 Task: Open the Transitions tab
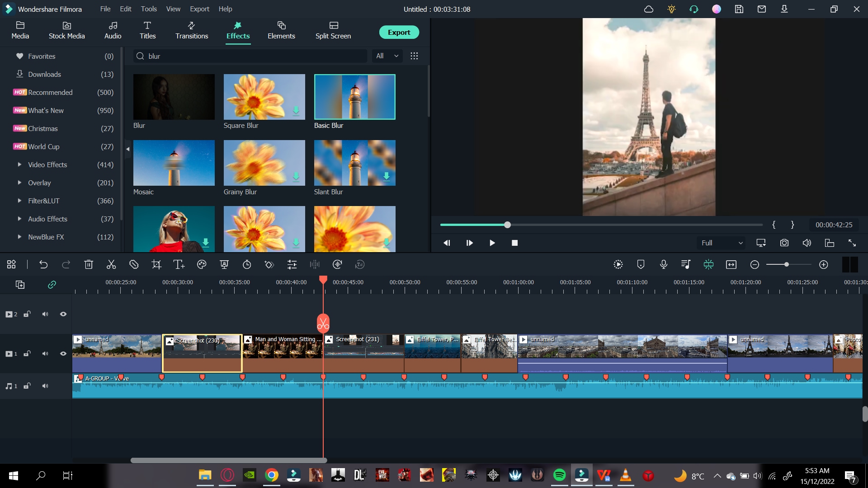coord(191,30)
